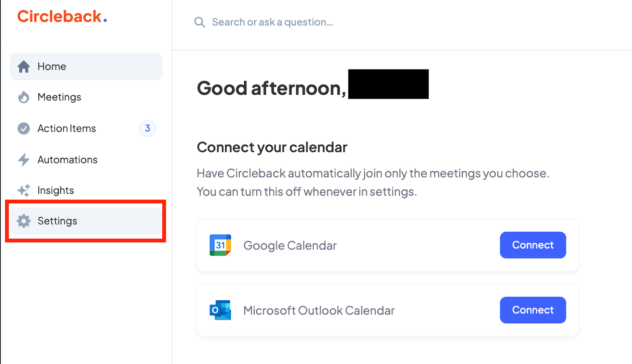
Task: Click the Microsoft Outlook logo icon
Action: [x=220, y=310]
